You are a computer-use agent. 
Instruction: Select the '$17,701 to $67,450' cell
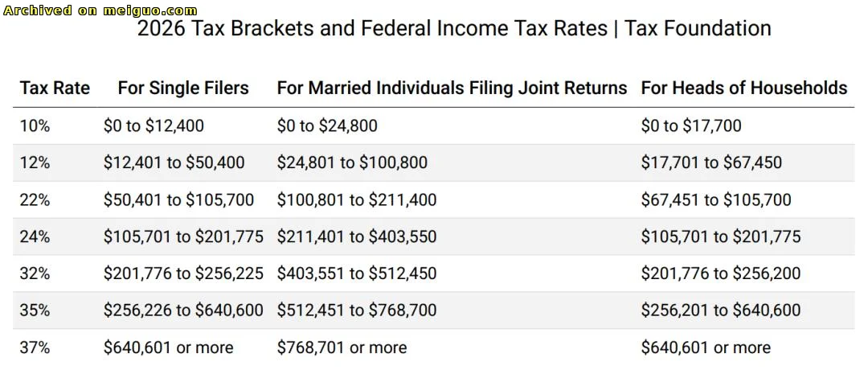pyautogui.click(x=710, y=162)
